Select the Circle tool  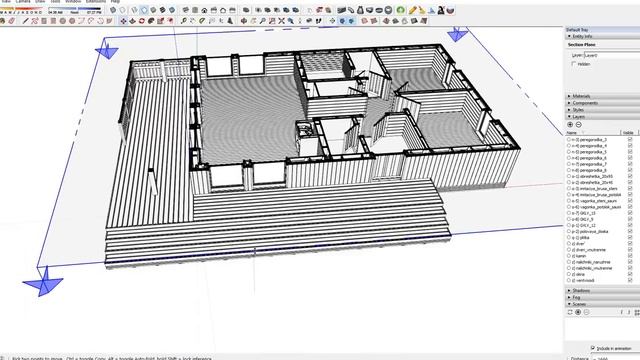pyautogui.click(x=62, y=21)
